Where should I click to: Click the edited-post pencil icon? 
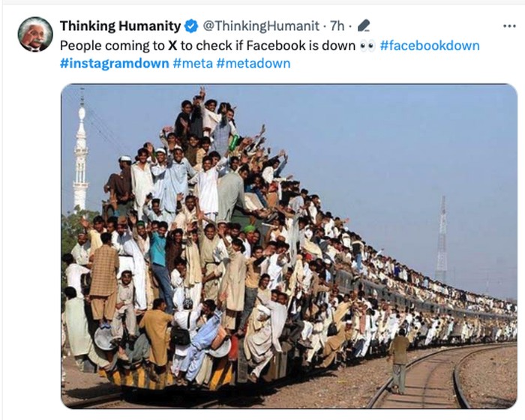364,25
